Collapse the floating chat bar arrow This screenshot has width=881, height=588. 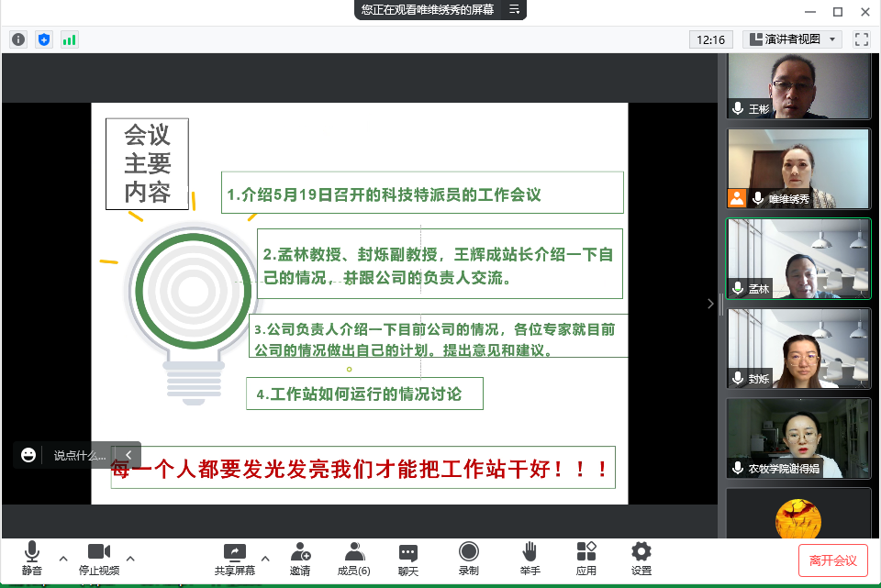(x=128, y=455)
